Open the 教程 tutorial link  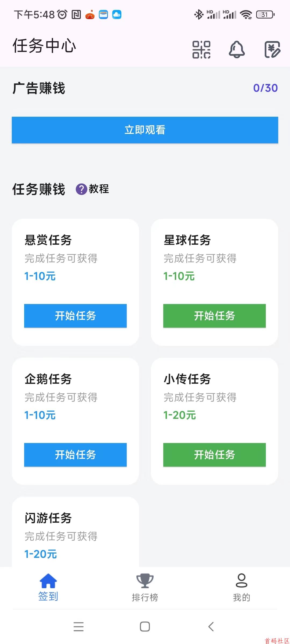pos(99,189)
